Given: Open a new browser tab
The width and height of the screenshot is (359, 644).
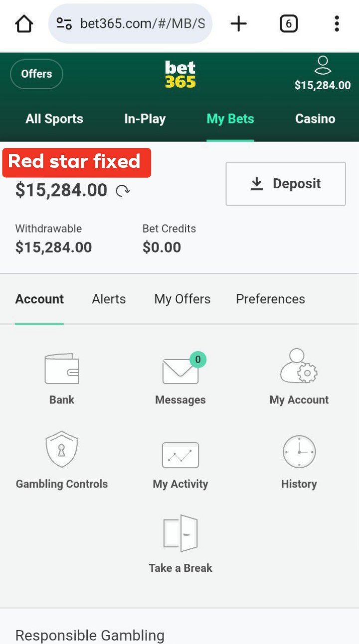Looking at the screenshot, I should [239, 23].
